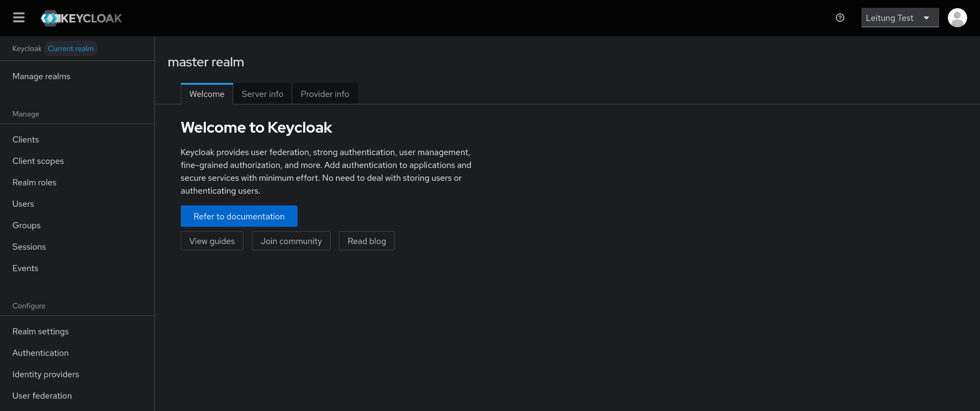Open the Users section
This screenshot has height=411, width=980.
click(x=77, y=204)
